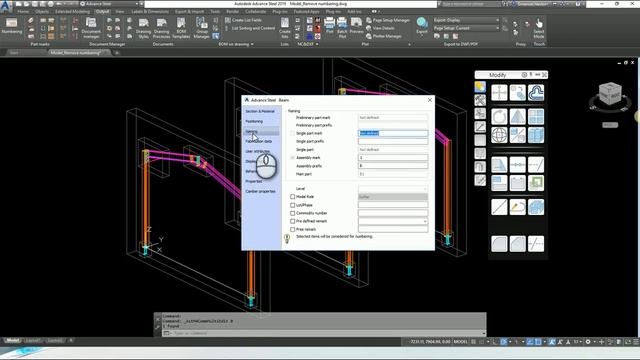Open the Numbering tool in the ribbon
This screenshot has height=360, width=640.
(11, 27)
